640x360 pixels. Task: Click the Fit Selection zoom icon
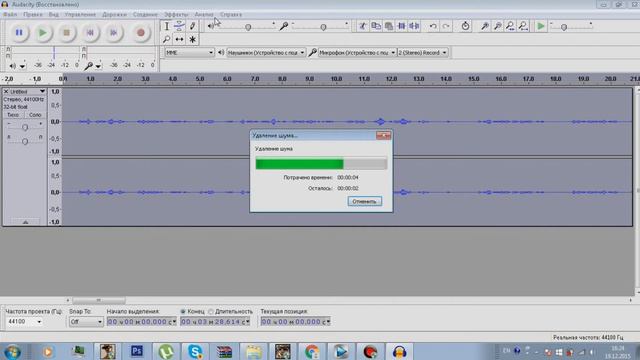click(510, 26)
